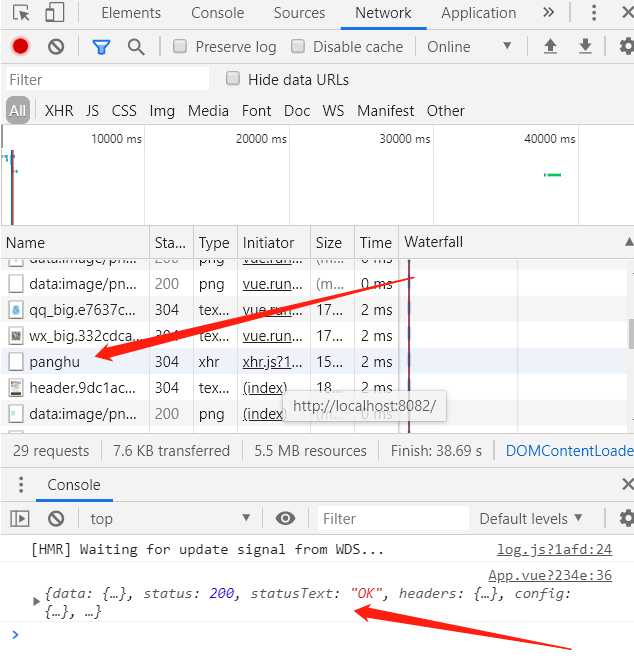Filter requests by Other type
This screenshot has height=663, width=634.
tap(445, 110)
